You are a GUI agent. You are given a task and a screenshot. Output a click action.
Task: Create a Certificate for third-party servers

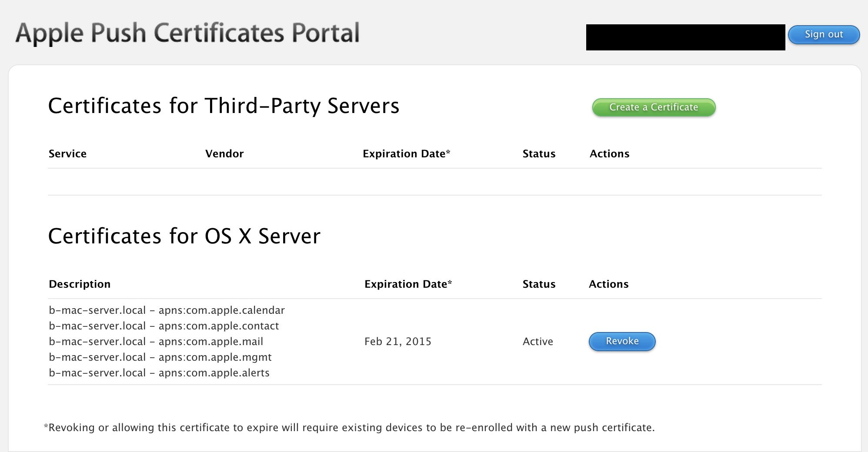[654, 107]
